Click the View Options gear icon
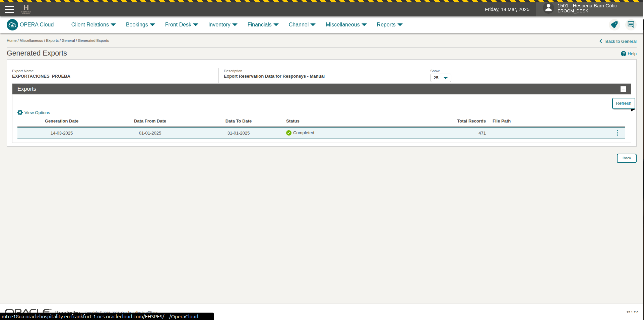Screen dimensions: 644x320 (x=20, y=113)
